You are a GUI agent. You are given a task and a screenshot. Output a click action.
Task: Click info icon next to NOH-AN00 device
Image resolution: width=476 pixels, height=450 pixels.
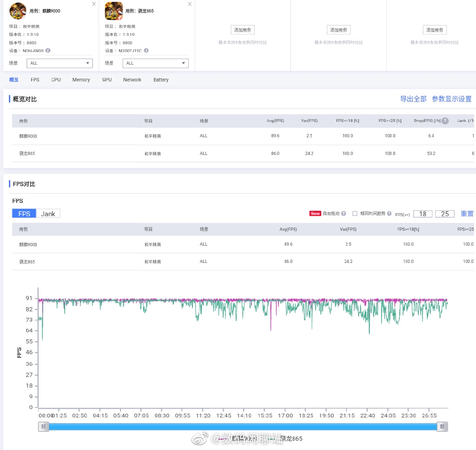48,51
